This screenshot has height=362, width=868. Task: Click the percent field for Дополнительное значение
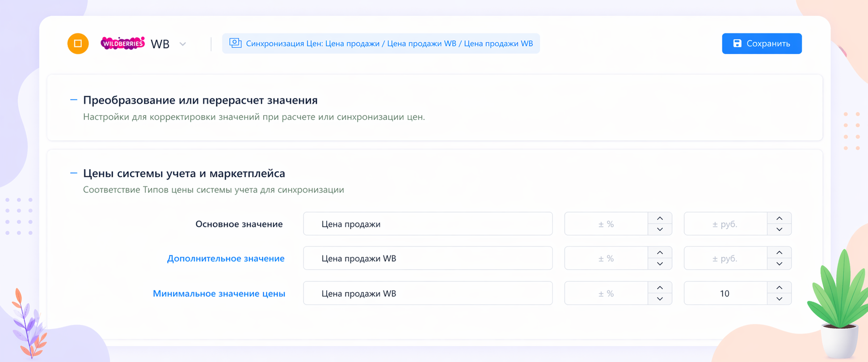click(606, 258)
